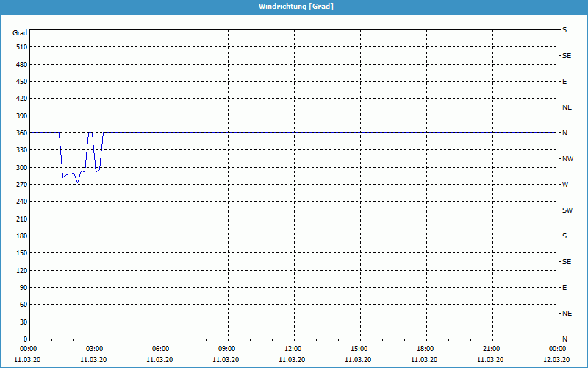Click the blue wind direction line at 12:00
Image resolution: width=588 pixels, height=368 pixels.
(293, 132)
